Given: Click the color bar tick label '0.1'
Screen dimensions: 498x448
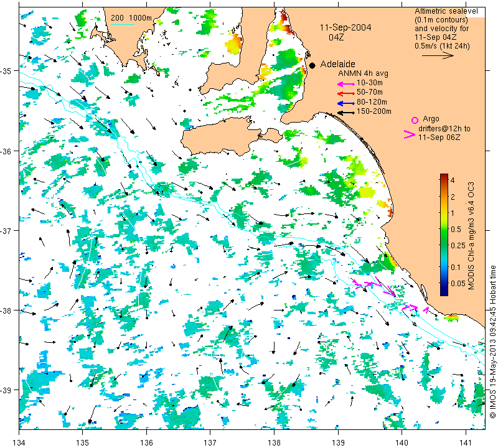Looking at the screenshot, I should tap(456, 267).
